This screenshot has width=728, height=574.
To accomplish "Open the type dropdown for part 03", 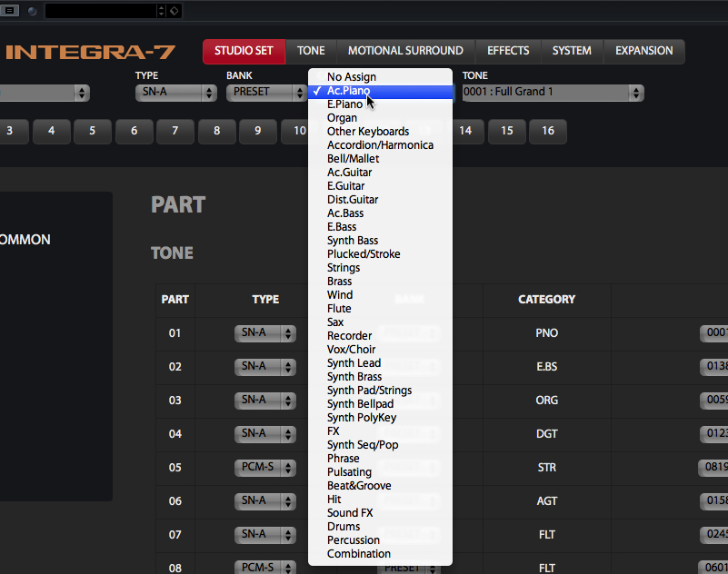I will (265, 400).
